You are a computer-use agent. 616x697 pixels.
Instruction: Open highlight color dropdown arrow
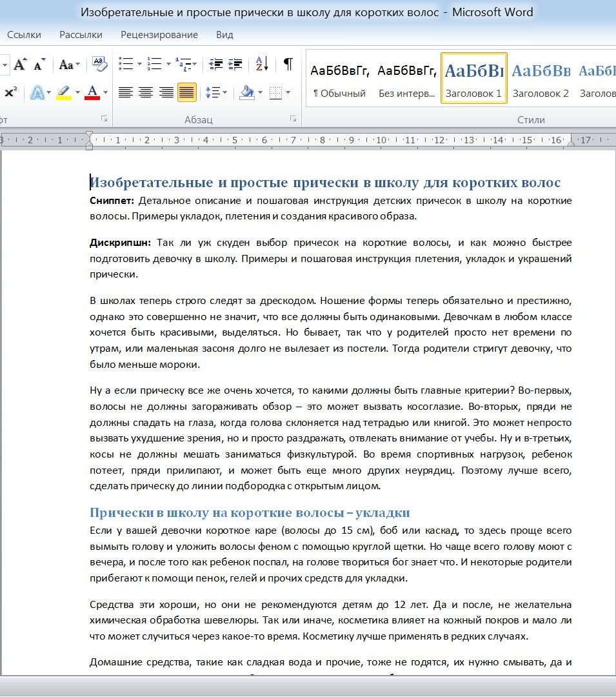[x=77, y=92]
